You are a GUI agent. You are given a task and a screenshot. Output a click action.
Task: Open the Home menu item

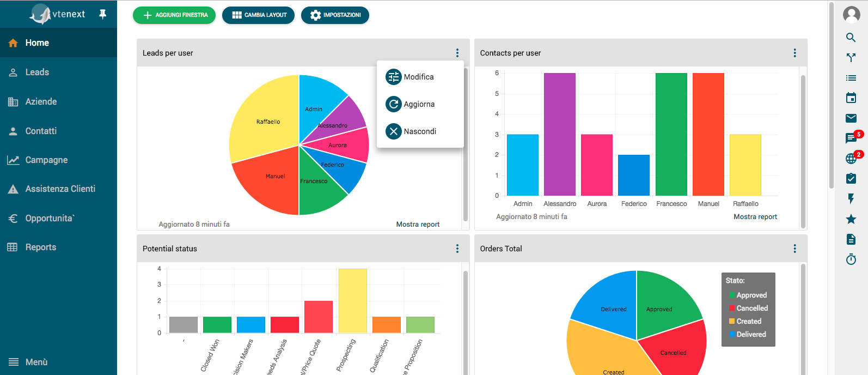tap(58, 43)
